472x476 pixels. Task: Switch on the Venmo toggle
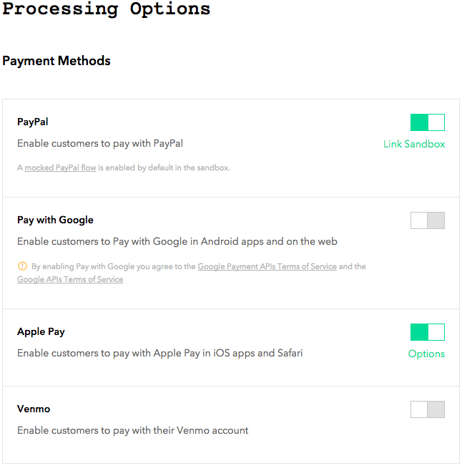point(427,409)
